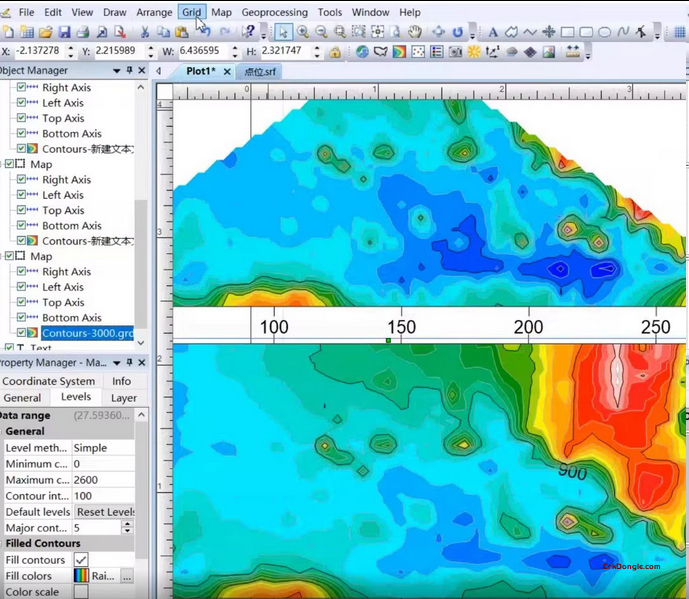This screenshot has height=599, width=689.
Task: Toggle visibility of Contours-3000.grd layer
Action: [22, 333]
